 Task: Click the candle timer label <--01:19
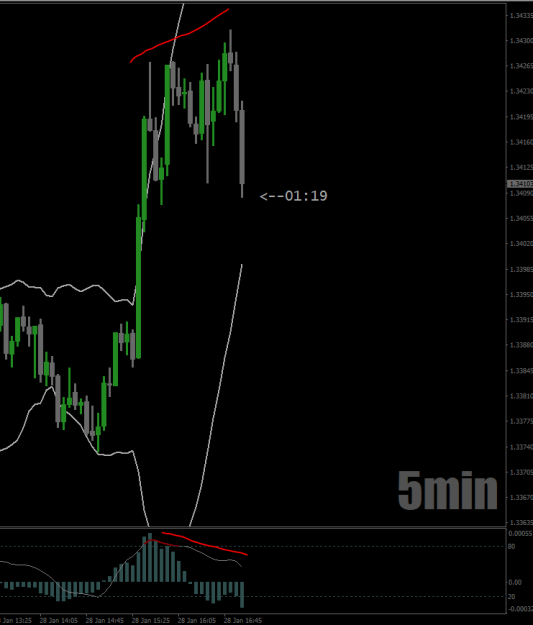(293, 196)
